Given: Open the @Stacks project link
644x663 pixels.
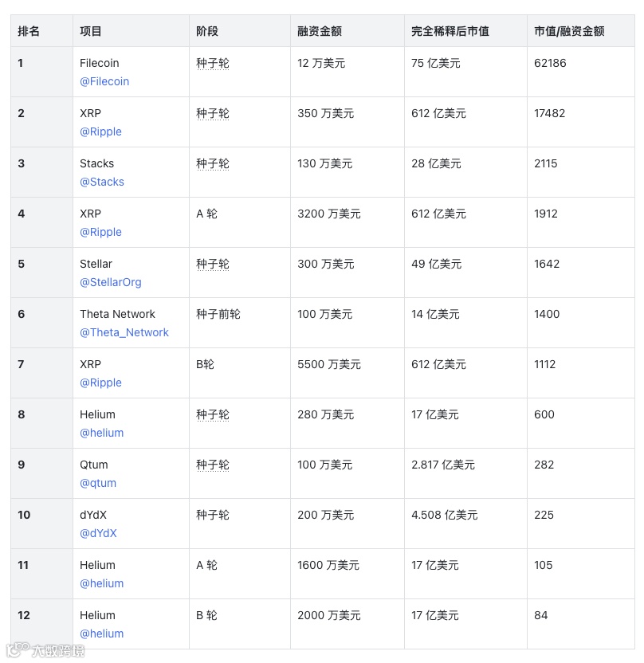Looking at the screenshot, I should coord(102,182).
